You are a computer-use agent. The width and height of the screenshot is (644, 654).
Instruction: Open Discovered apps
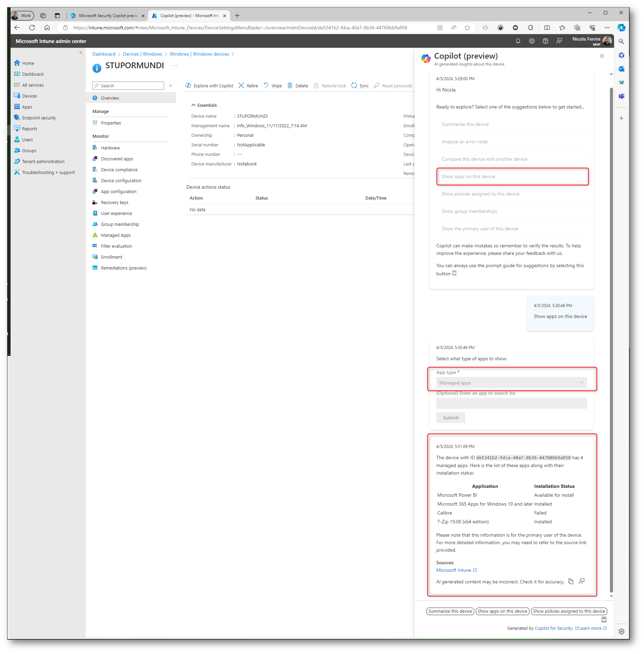[117, 159]
